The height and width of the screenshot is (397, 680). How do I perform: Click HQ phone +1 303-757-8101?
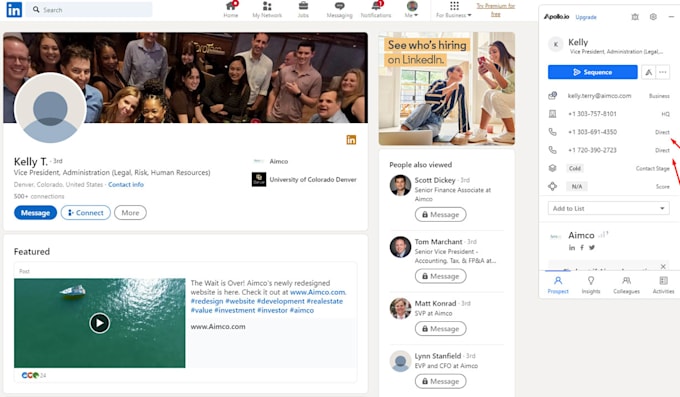tap(592, 114)
